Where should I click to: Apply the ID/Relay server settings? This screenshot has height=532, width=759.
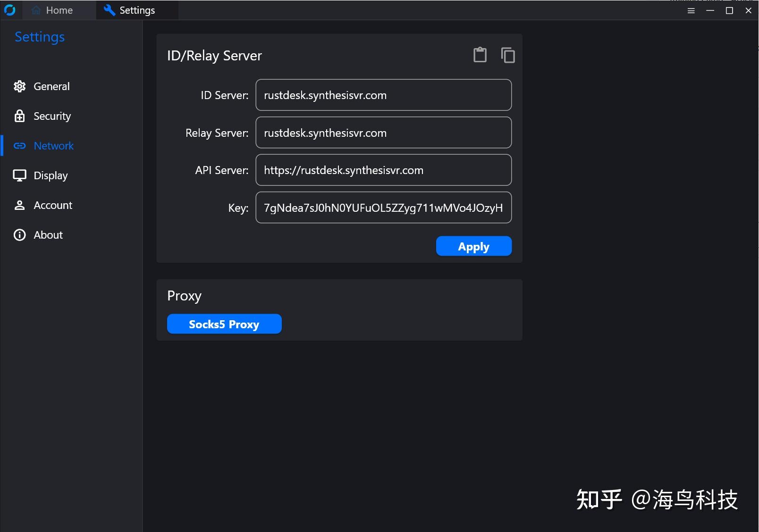pyautogui.click(x=473, y=246)
